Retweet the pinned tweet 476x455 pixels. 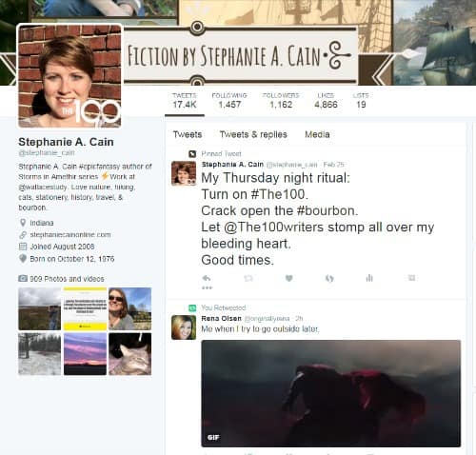(248, 278)
